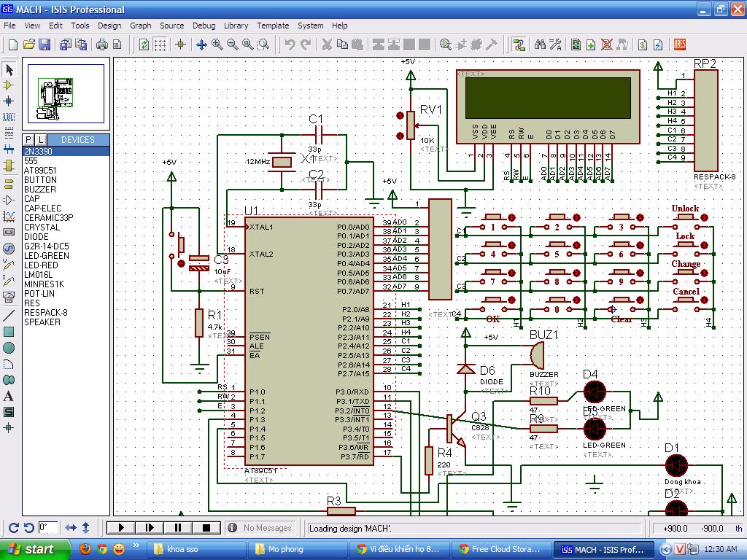
Task: Click the Save design floppy icon
Action: click(44, 45)
